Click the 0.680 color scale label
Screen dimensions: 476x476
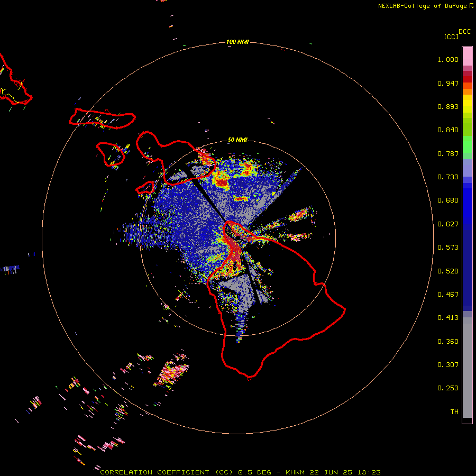click(x=448, y=200)
